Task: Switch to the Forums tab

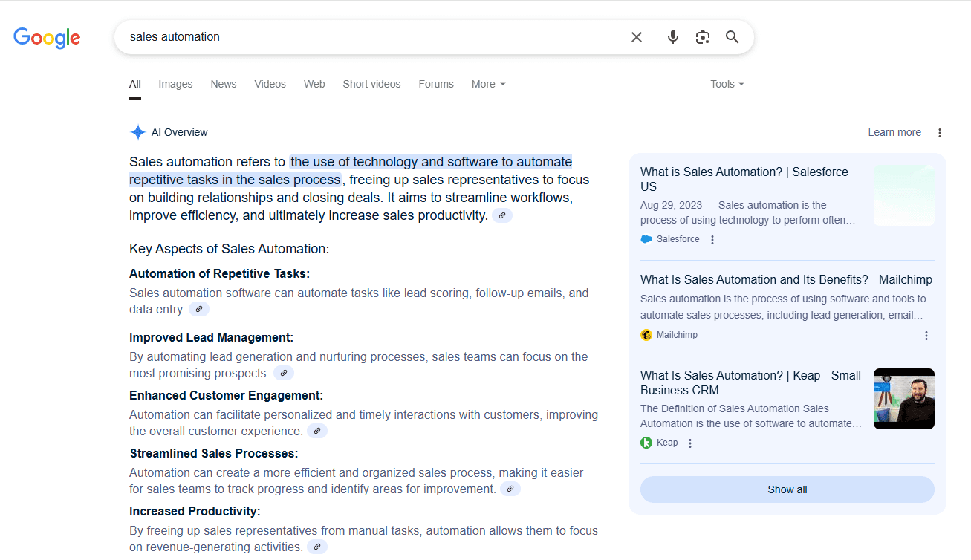Action: (436, 84)
